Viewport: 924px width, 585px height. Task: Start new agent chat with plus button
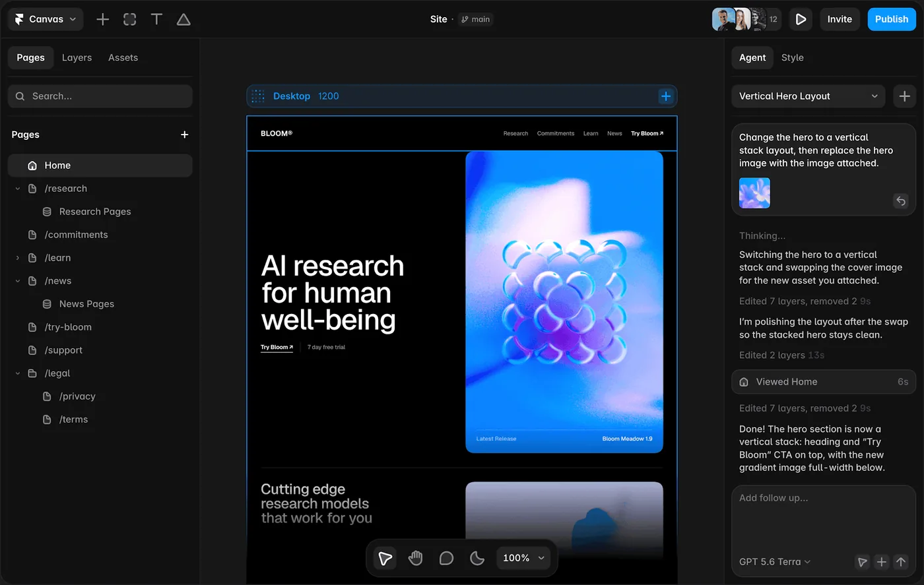click(x=904, y=96)
